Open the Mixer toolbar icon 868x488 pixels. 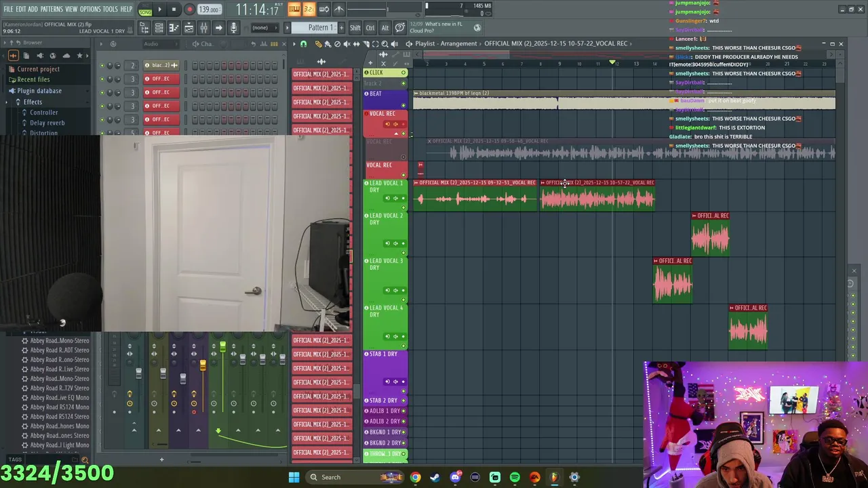[203, 28]
